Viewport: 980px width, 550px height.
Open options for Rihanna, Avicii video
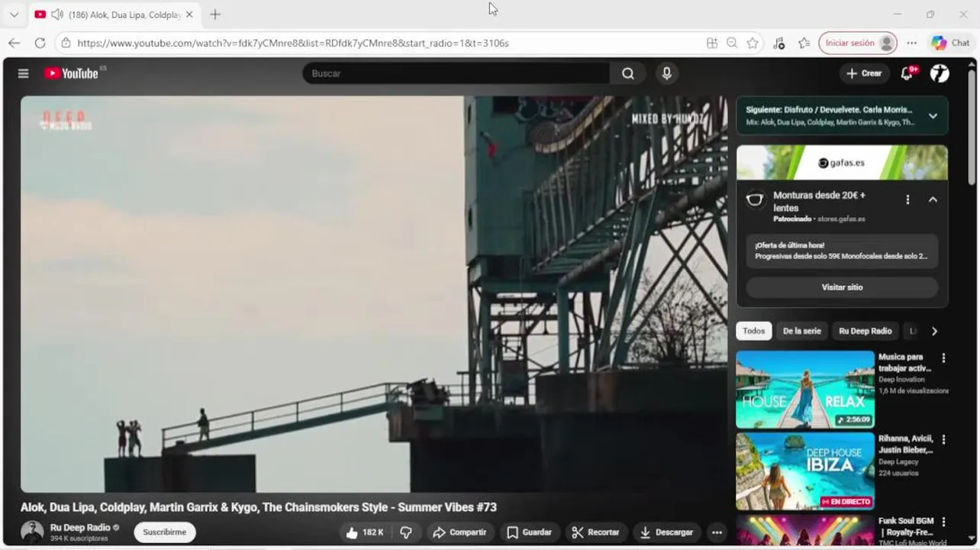(943, 439)
